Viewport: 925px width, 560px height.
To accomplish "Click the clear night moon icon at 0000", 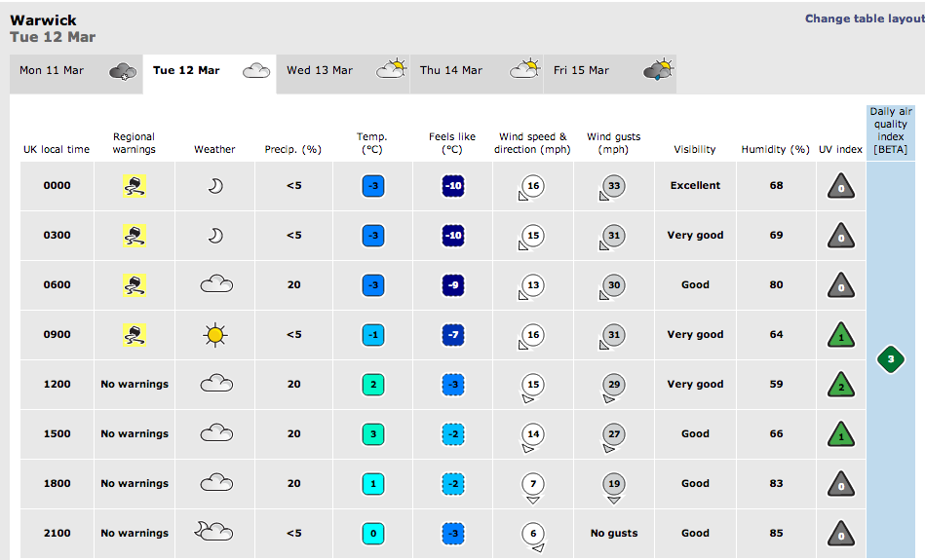I will click(x=216, y=186).
